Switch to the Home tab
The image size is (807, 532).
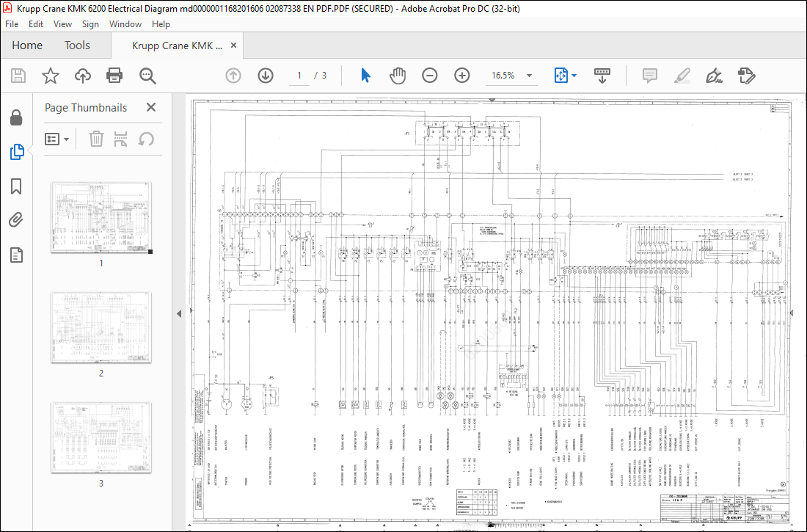point(27,45)
